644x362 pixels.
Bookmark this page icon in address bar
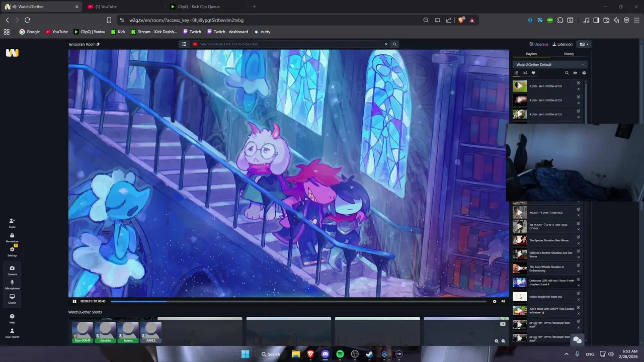tap(109, 20)
